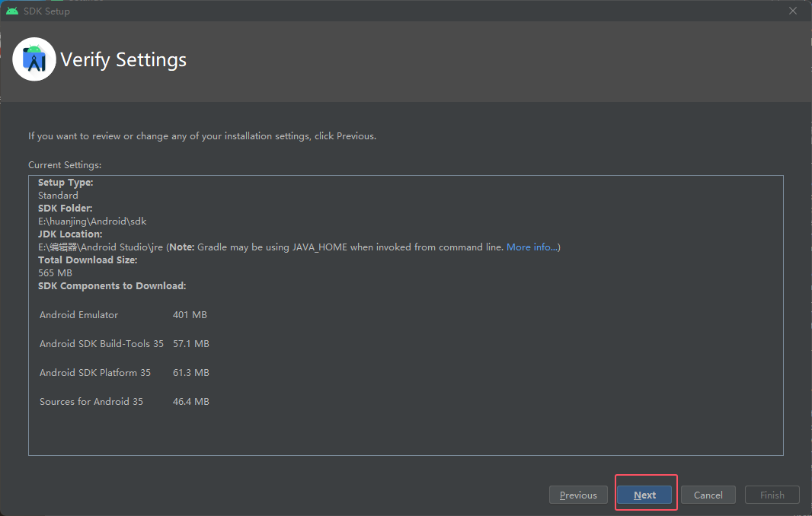The height and width of the screenshot is (516, 812).
Task: Click the SDK Folder label
Action: [x=65, y=208]
